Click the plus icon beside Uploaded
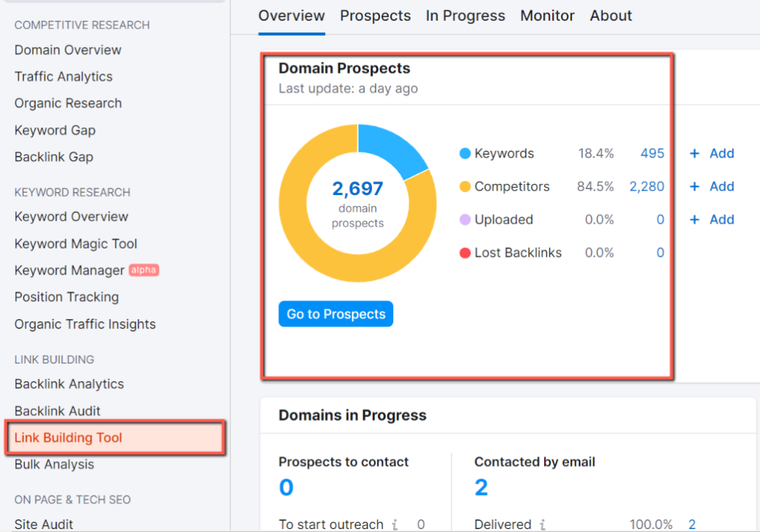The image size is (760, 532). (693, 220)
